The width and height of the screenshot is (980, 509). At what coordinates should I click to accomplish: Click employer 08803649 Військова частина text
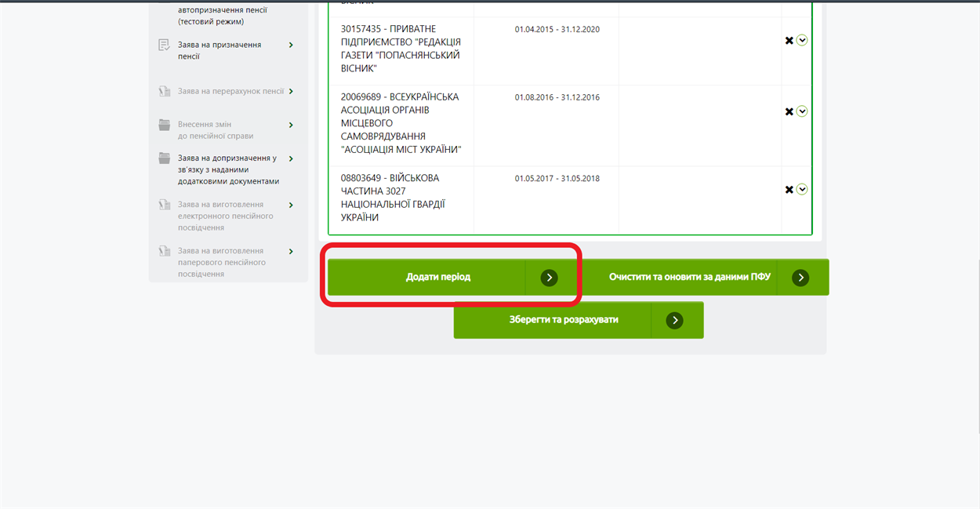[x=393, y=198]
